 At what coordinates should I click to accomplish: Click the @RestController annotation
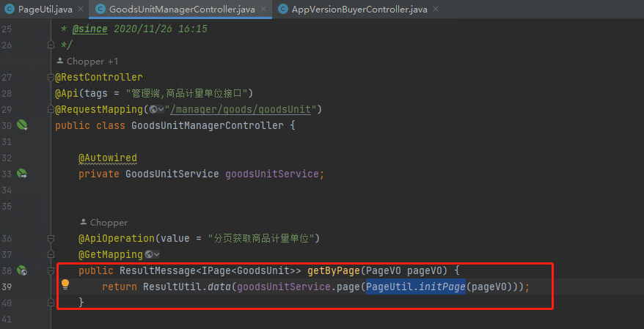click(99, 77)
